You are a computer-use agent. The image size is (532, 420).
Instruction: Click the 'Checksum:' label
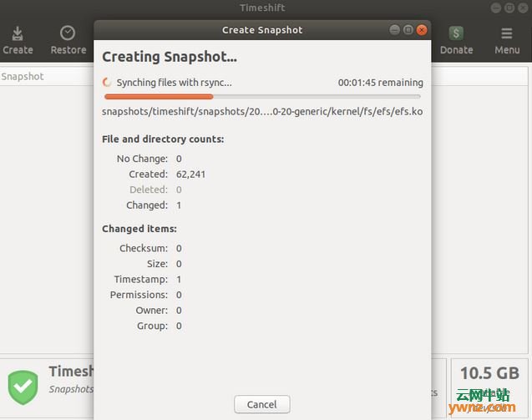pos(144,248)
